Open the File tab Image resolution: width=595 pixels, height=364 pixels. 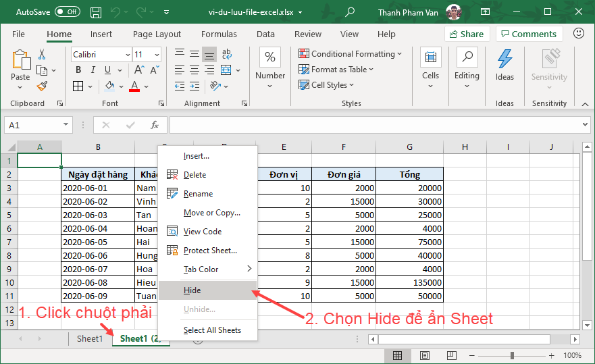(x=18, y=34)
